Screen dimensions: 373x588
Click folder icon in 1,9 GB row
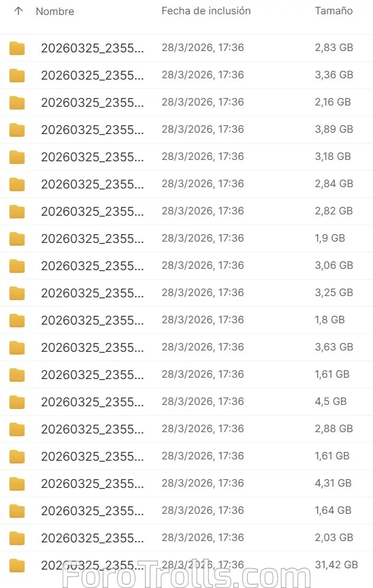(x=17, y=238)
